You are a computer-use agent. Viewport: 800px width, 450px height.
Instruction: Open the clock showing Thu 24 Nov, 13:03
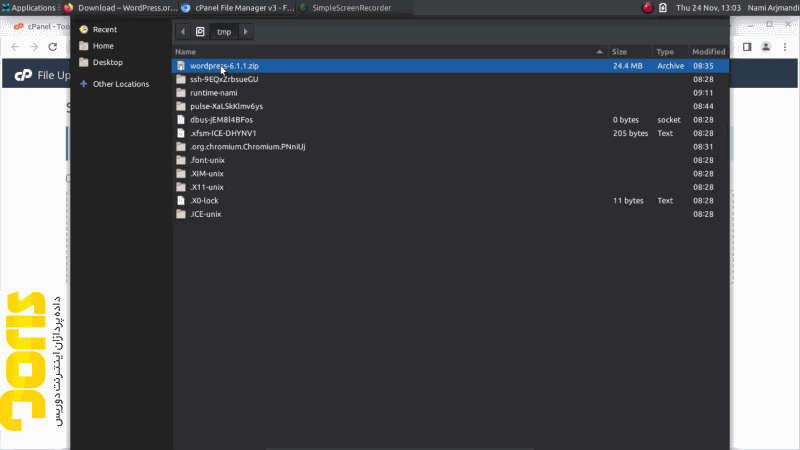click(708, 8)
